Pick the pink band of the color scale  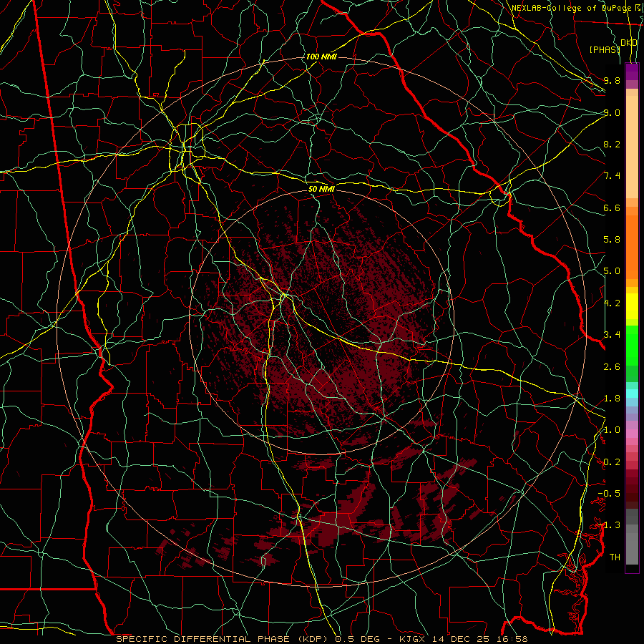[632, 433]
